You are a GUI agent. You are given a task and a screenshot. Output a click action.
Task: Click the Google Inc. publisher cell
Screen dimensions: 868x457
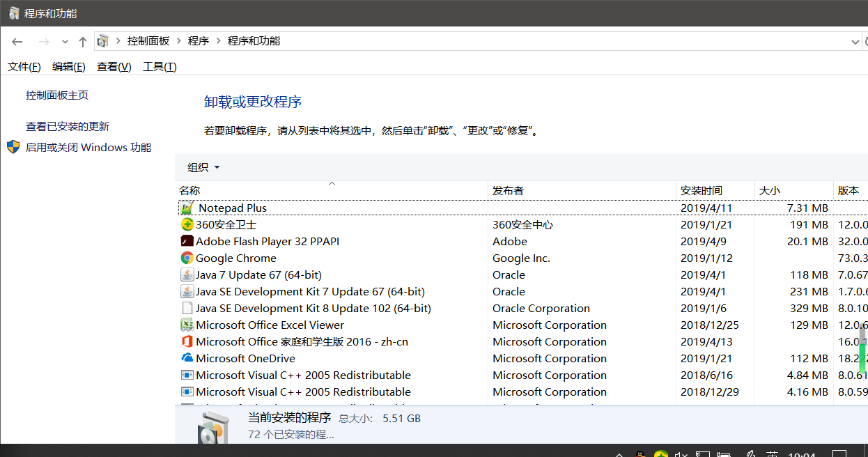pyautogui.click(x=521, y=258)
